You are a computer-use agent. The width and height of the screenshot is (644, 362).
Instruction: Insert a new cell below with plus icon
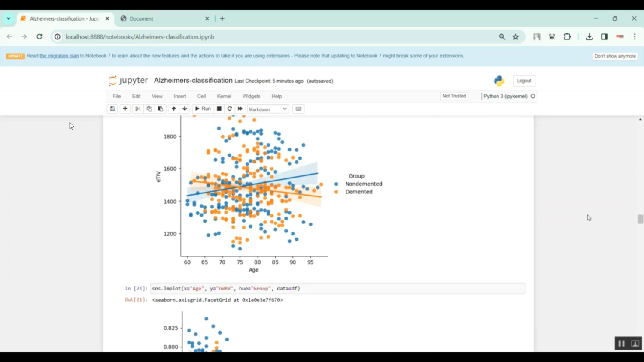point(125,109)
